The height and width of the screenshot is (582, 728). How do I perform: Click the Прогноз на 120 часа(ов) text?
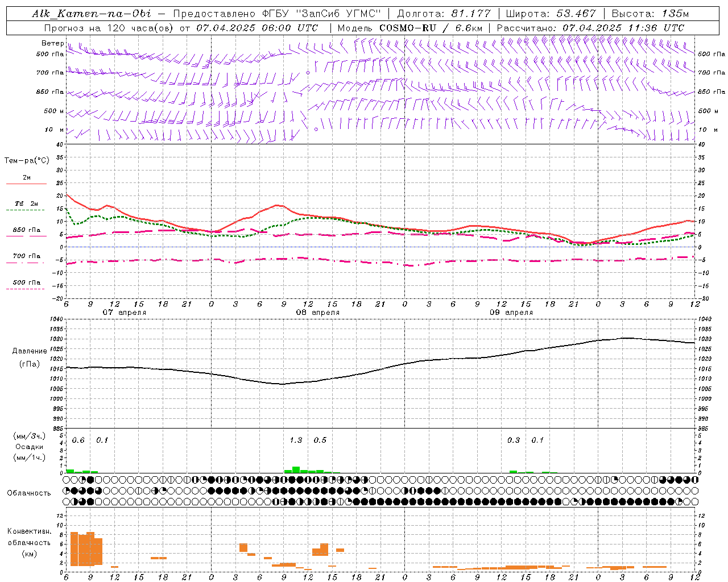[x=109, y=28]
